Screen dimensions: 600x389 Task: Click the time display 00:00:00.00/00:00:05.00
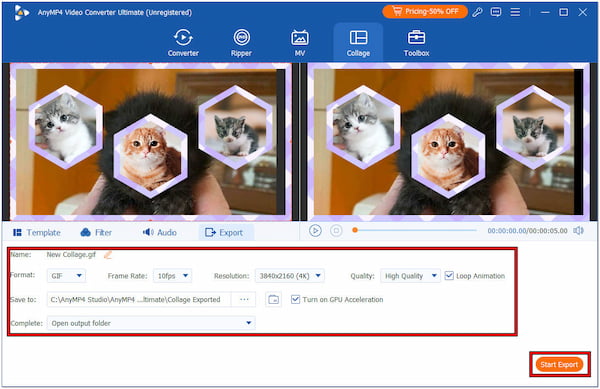coord(527,231)
